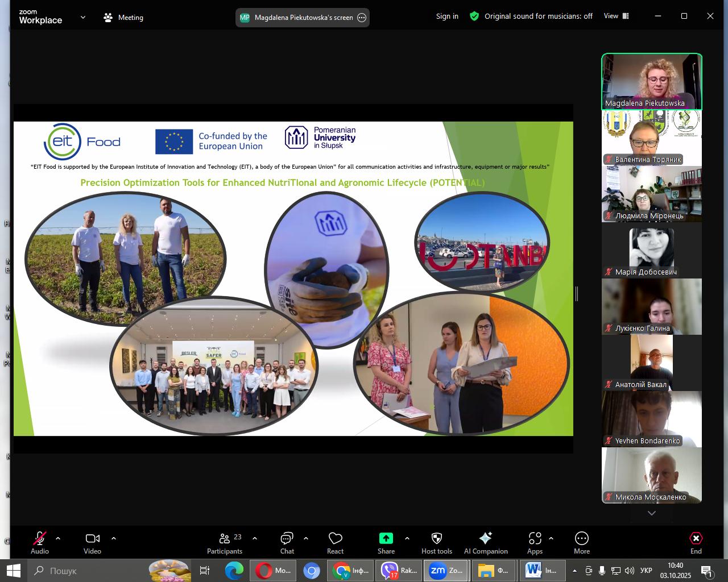The height and width of the screenshot is (582, 728).
Task: Open the Participants list icon
Action: 225,539
